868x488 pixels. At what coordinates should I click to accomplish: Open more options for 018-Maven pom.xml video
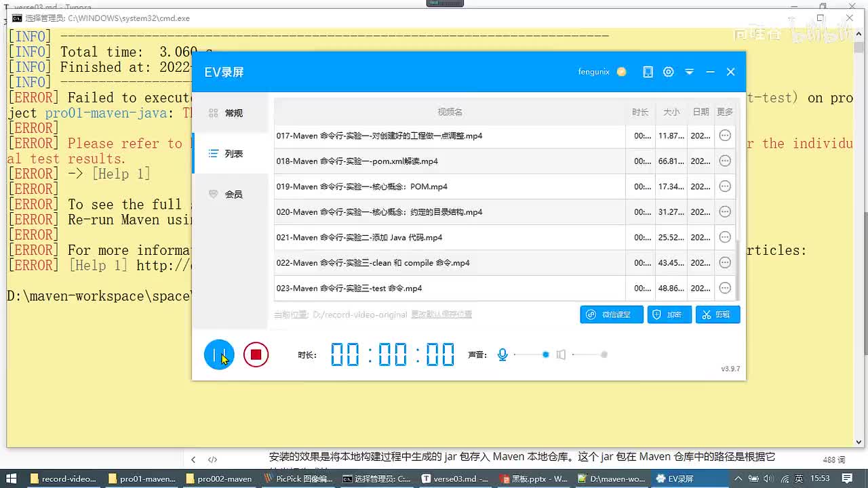[725, 161]
